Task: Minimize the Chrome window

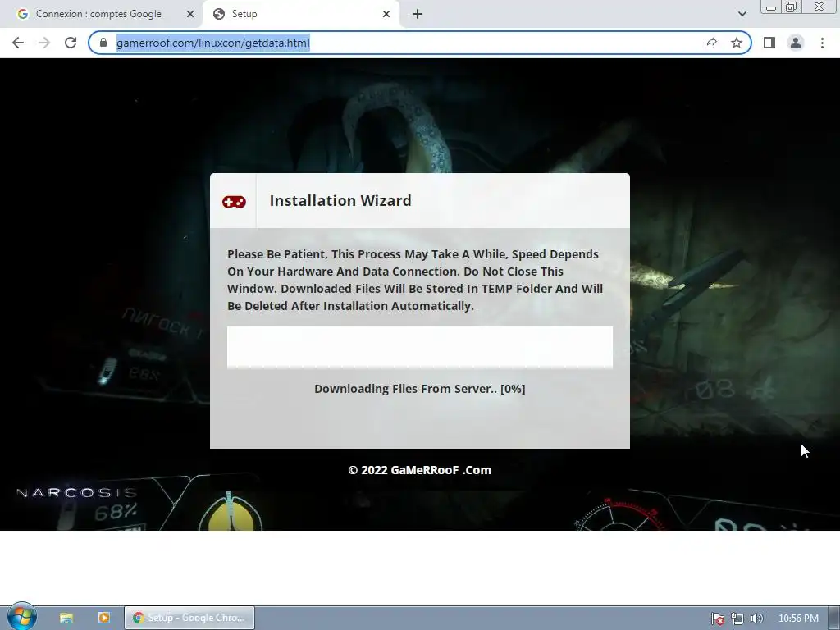Action: pos(771,7)
